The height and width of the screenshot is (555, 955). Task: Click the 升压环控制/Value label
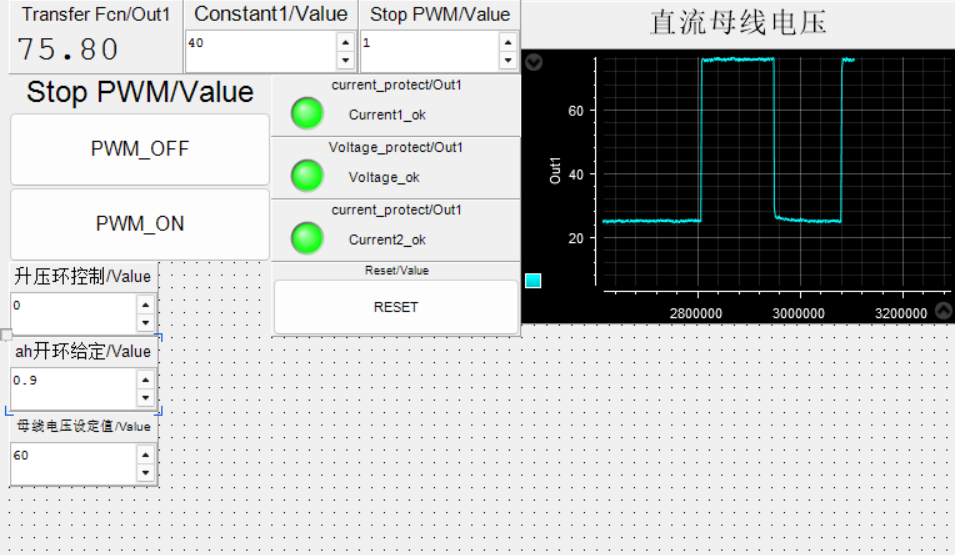coord(83,277)
